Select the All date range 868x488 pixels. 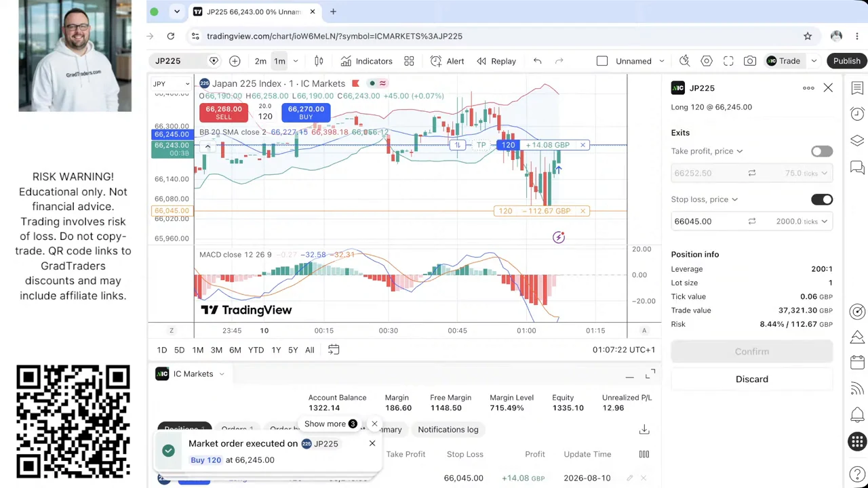(x=309, y=350)
